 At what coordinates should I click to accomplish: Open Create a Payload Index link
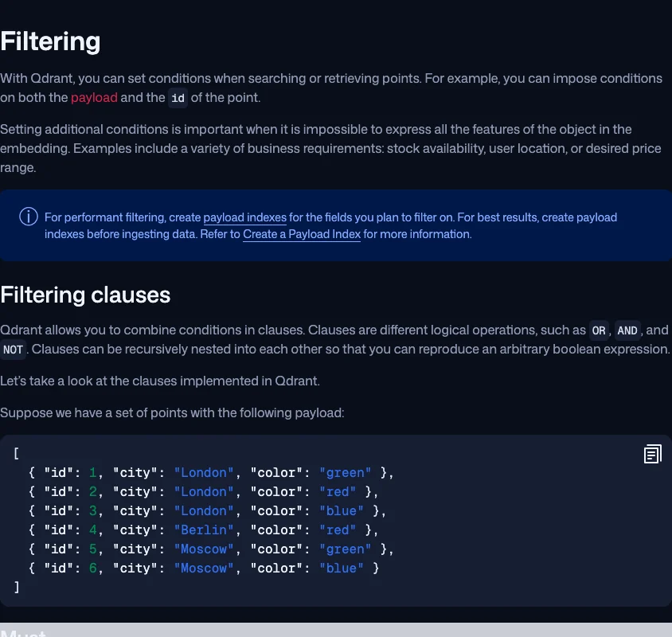pos(302,234)
